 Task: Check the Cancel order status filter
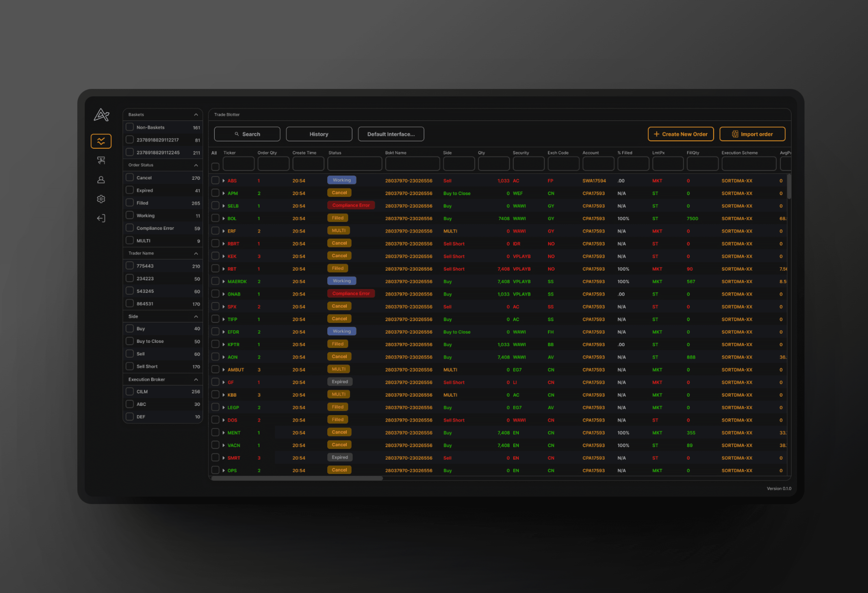(130, 177)
